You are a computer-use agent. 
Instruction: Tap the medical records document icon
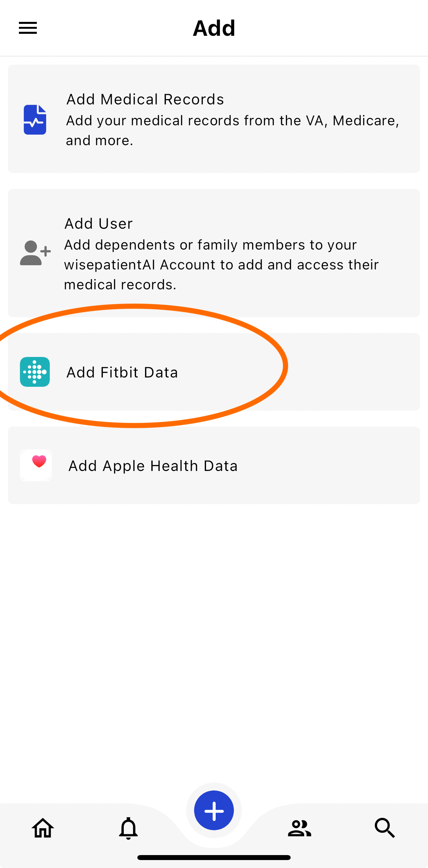(x=35, y=120)
